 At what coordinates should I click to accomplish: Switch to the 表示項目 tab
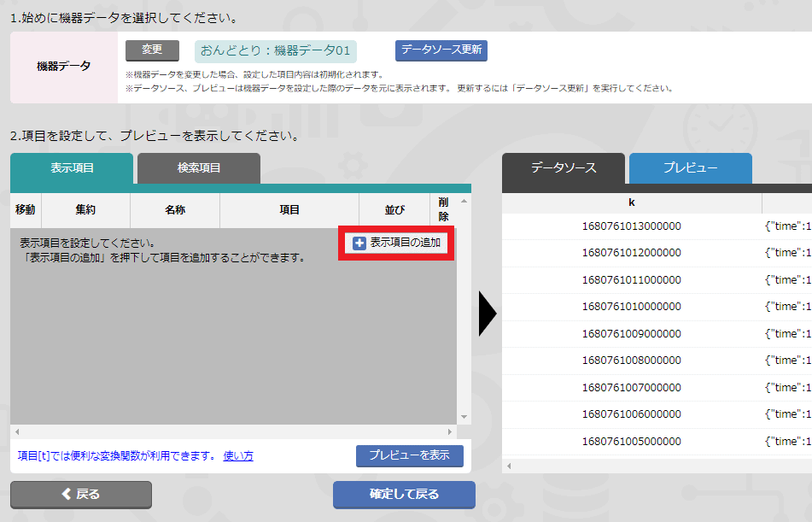72,168
